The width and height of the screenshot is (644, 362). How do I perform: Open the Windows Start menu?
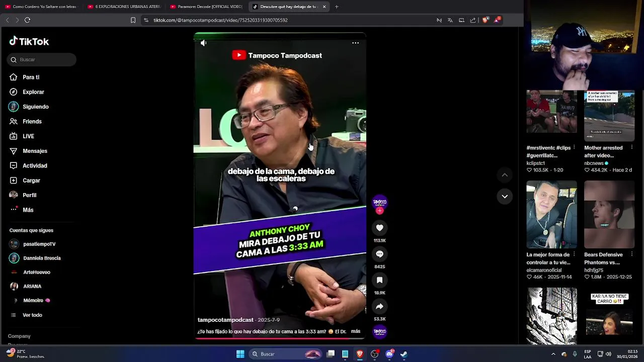(x=240, y=354)
